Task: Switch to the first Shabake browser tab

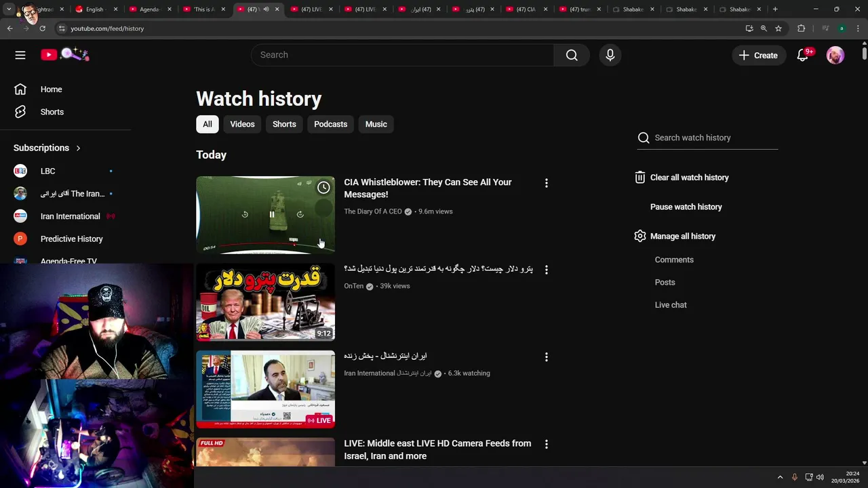Action: 634,9
